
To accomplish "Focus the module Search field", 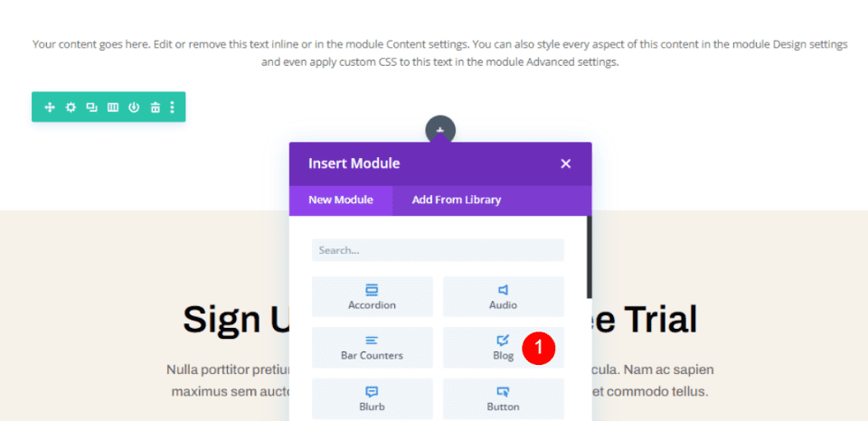I will pos(438,250).
